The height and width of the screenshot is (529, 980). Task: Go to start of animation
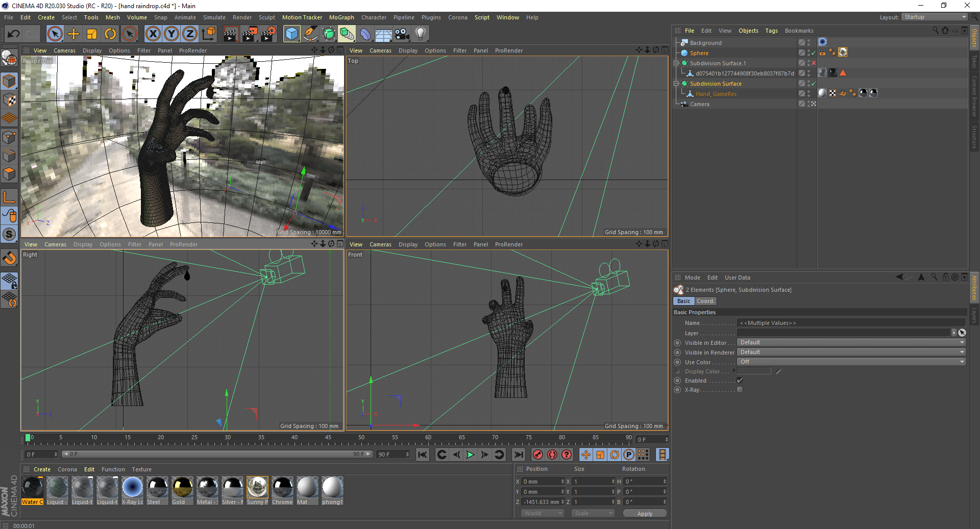click(423, 455)
